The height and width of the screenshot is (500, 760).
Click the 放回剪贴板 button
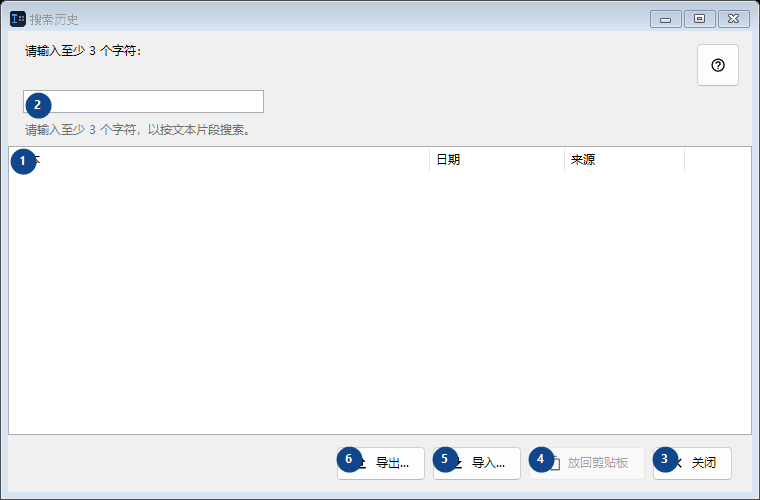click(x=587, y=463)
